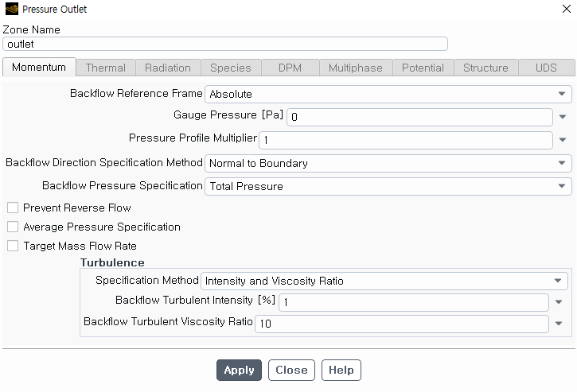Toggle Average Pressure Specification checkbox
577x392 pixels.
tap(13, 227)
